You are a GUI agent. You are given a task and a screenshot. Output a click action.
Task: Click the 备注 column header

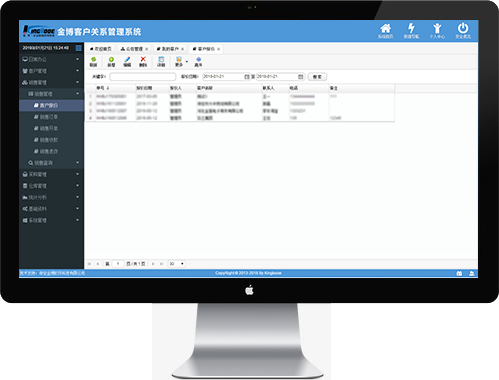coord(362,88)
